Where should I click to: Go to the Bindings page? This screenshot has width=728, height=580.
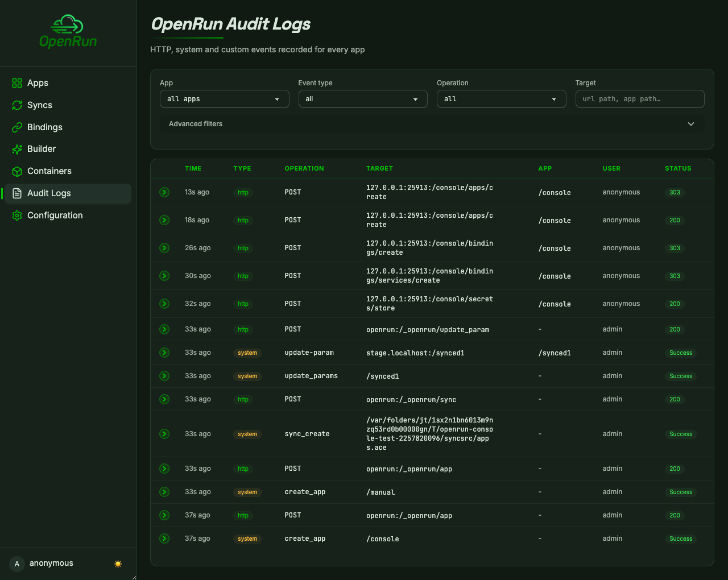click(x=68, y=127)
